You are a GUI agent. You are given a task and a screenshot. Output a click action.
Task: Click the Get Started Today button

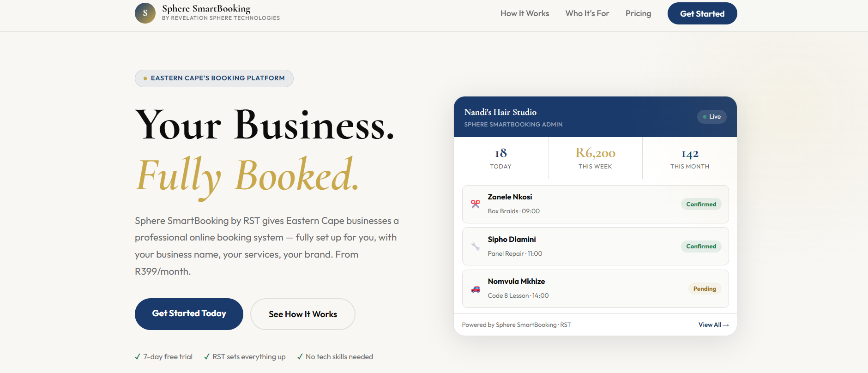coord(189,314)
